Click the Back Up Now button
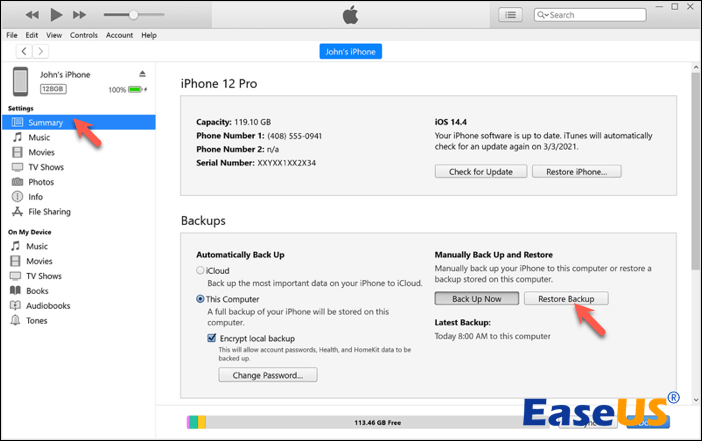 tap(477, 299)
